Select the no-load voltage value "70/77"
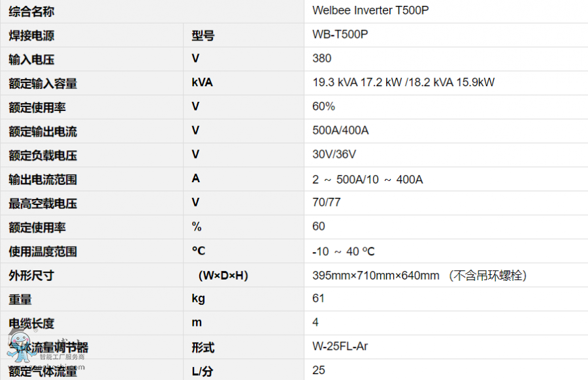This screenshot has width=588, height=380. click(327, 202)
